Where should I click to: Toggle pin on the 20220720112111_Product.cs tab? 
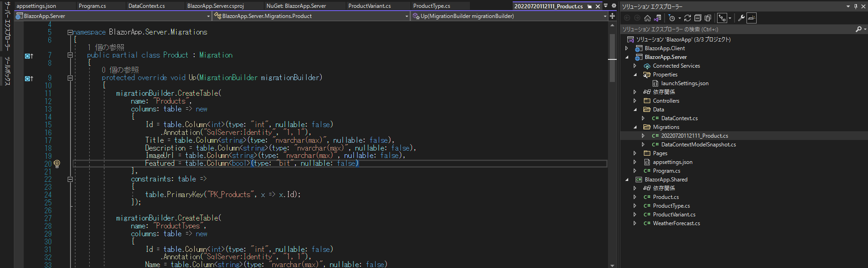point(590,6)
